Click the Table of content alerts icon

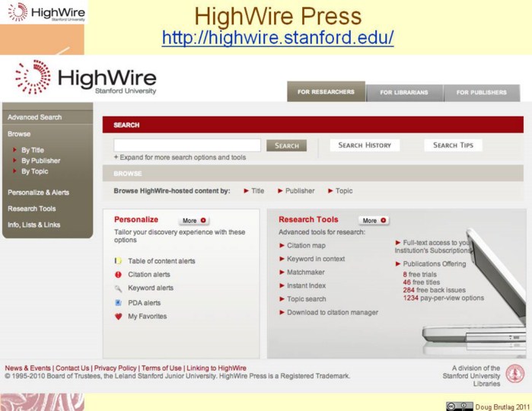point(118,261)
